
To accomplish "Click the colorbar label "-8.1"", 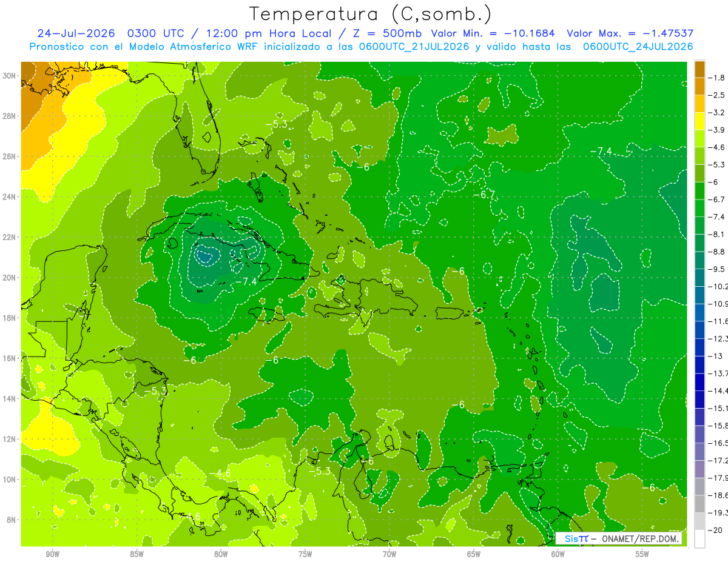I will [716, 234].
